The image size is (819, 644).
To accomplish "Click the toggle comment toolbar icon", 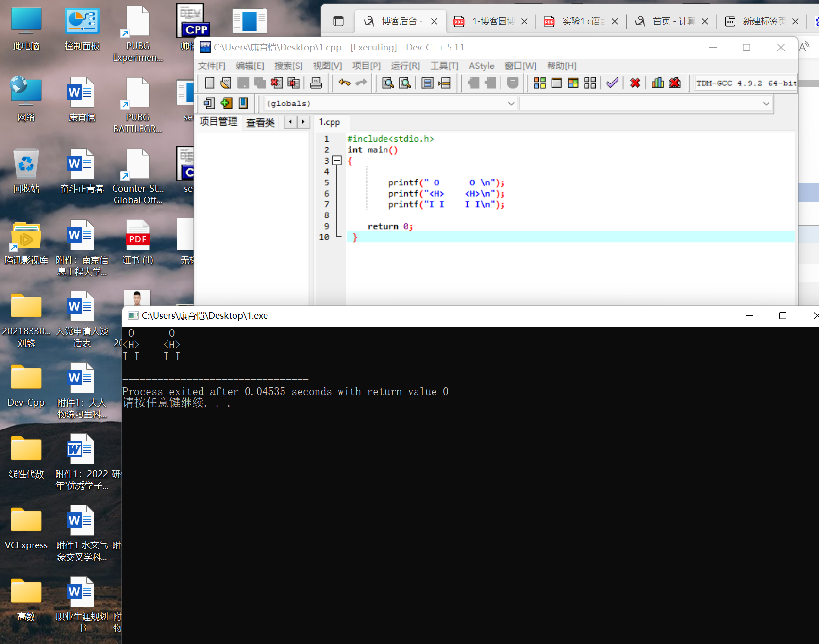I will pos(513,83).
